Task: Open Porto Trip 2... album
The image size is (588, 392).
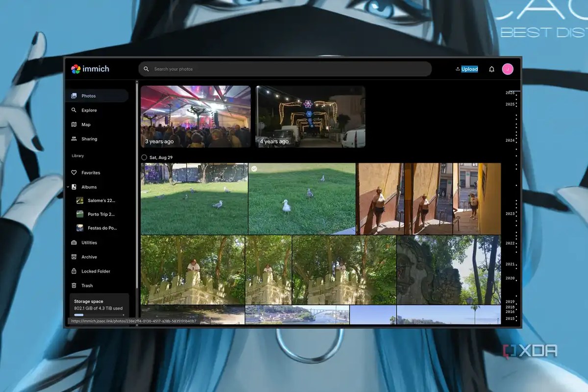Action: pyautogui.click(x=102, y=214)
